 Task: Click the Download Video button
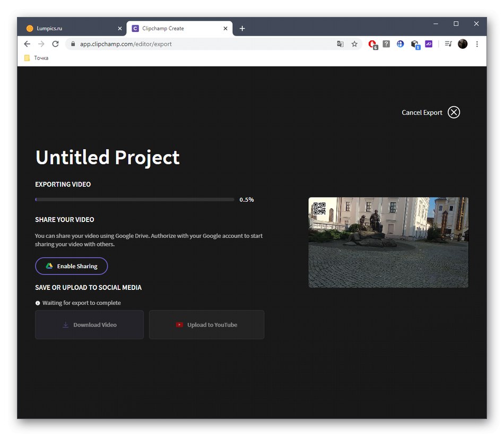coord(89,324)
